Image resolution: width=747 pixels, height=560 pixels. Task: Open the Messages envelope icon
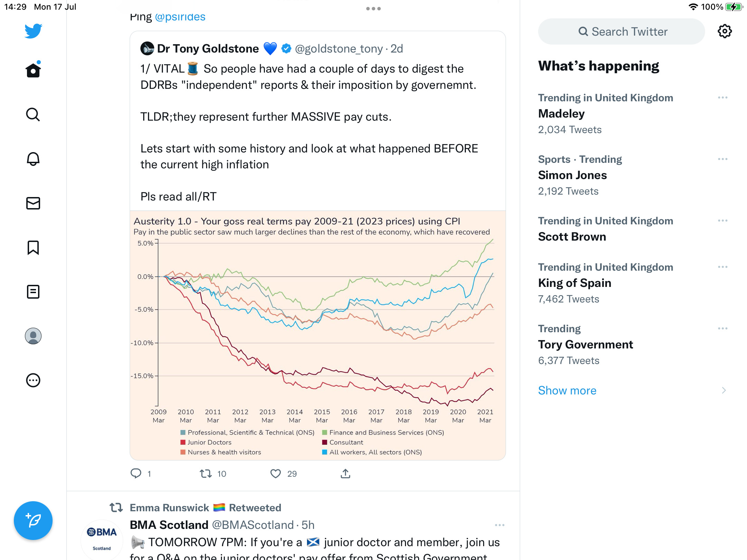33,203
